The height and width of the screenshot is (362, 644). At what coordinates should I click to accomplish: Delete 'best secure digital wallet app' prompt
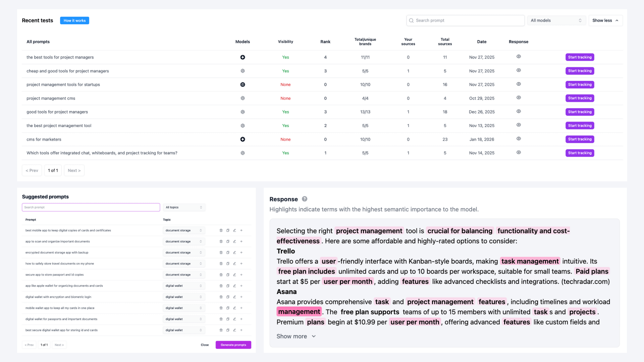[x=221, y=330]
